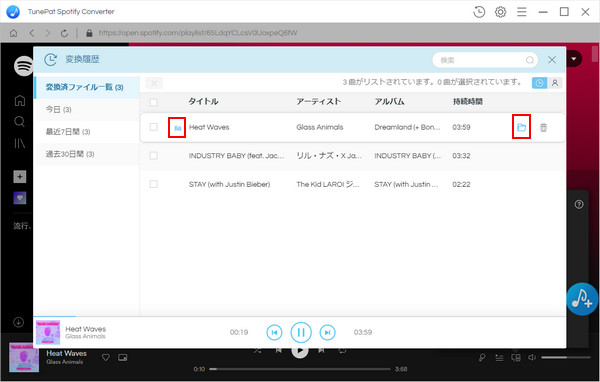Delete Heat Waves with trash icon

coord(543,127)
